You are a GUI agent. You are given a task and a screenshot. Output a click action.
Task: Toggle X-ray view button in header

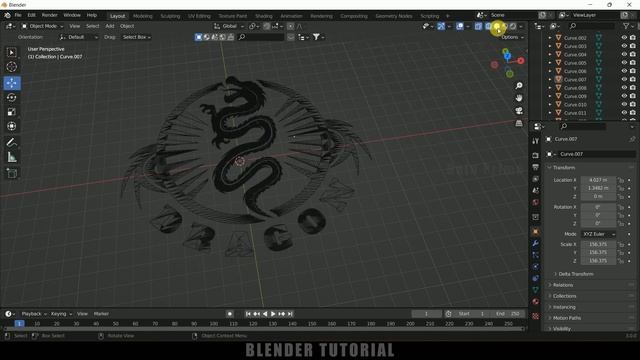click(478, 26)
